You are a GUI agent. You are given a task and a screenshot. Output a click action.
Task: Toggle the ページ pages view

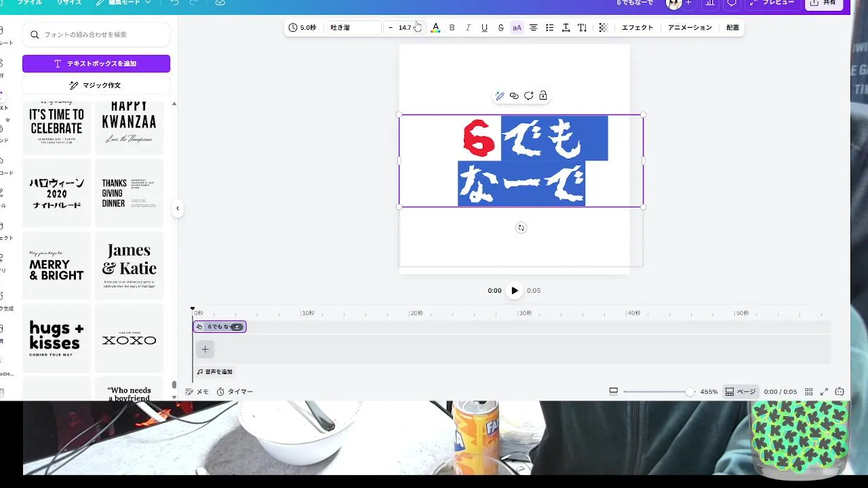click(x=740, y=392)
